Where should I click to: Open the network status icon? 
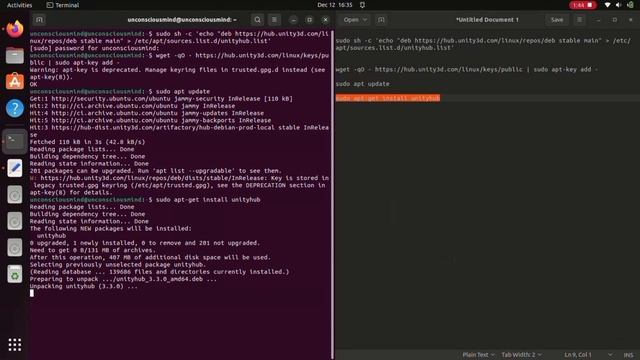(x=607, y=5)
